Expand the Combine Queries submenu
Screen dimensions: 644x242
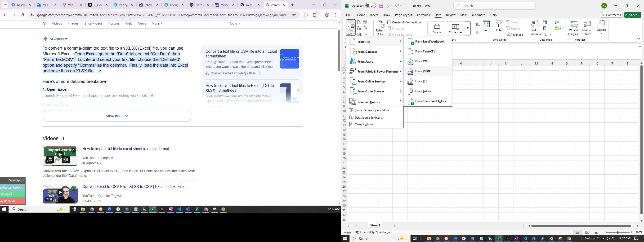click(x=375, y=102)
